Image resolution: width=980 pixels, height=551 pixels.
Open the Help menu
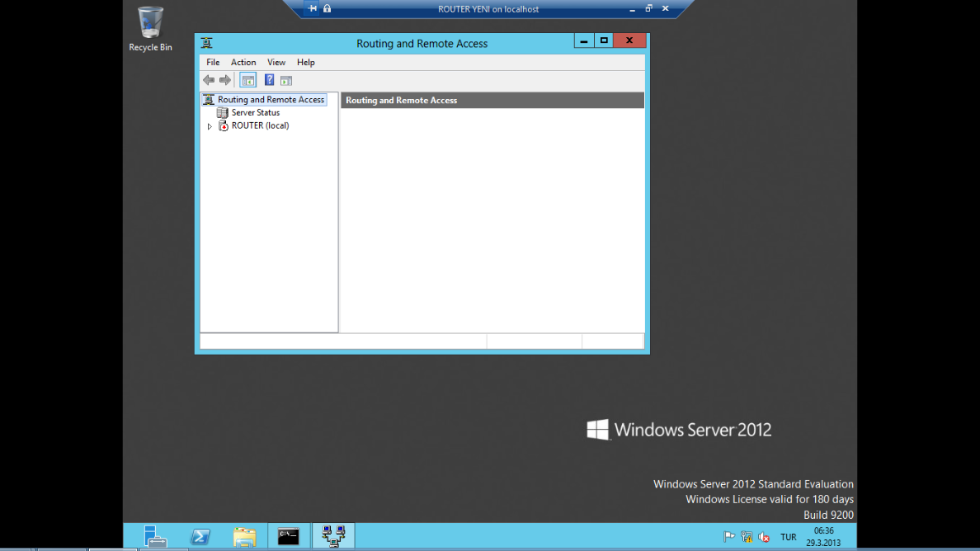[x=305, y=63]
